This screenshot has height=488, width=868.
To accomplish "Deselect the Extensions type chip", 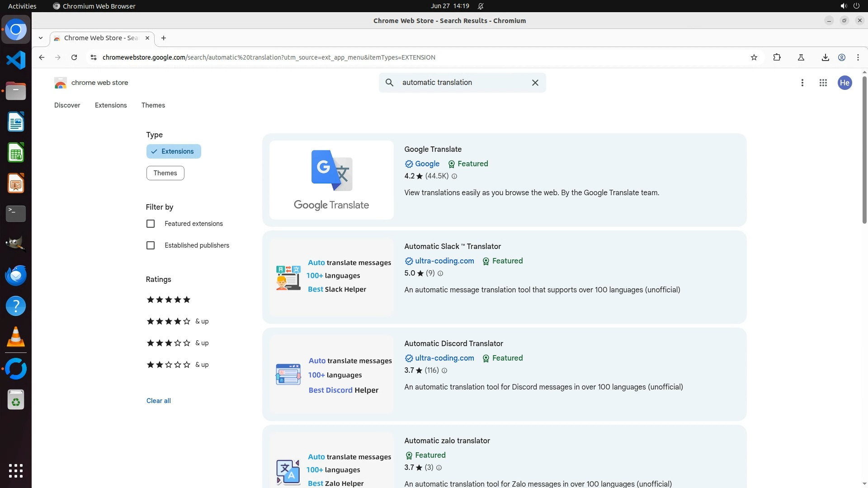I will coord(174,151).
